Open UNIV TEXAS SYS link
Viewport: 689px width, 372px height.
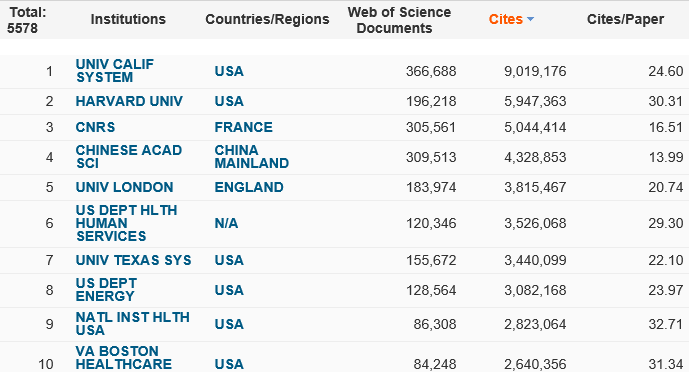tap(134, 260)
